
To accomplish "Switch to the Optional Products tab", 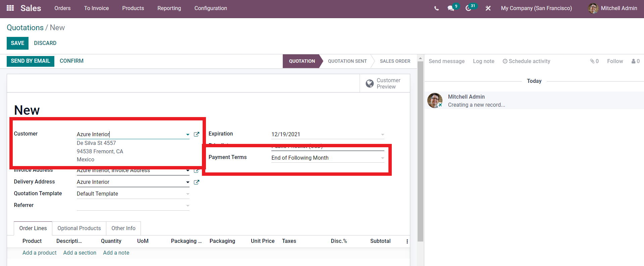I will pyautogui.click(x=79, y=228).
